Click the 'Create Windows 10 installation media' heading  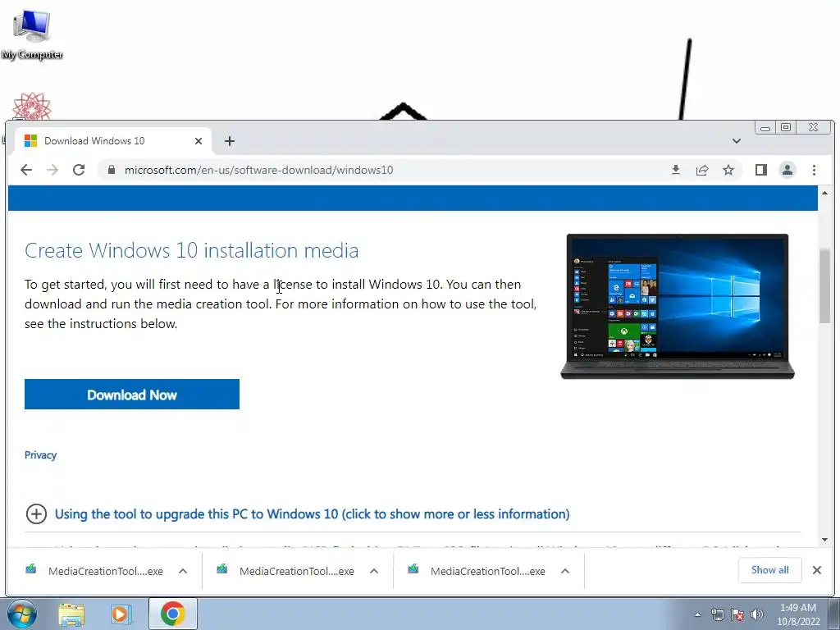pos(192,251)
